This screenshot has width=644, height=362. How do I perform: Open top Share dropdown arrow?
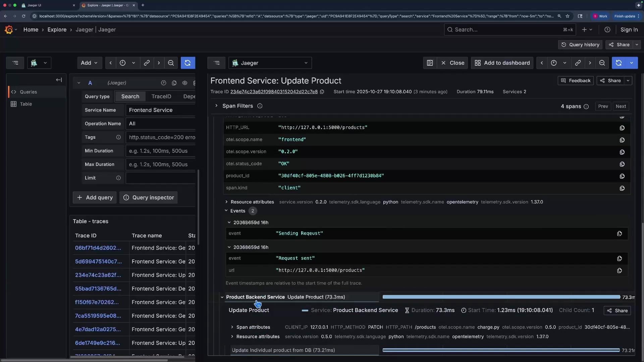[x=637, y=45]
